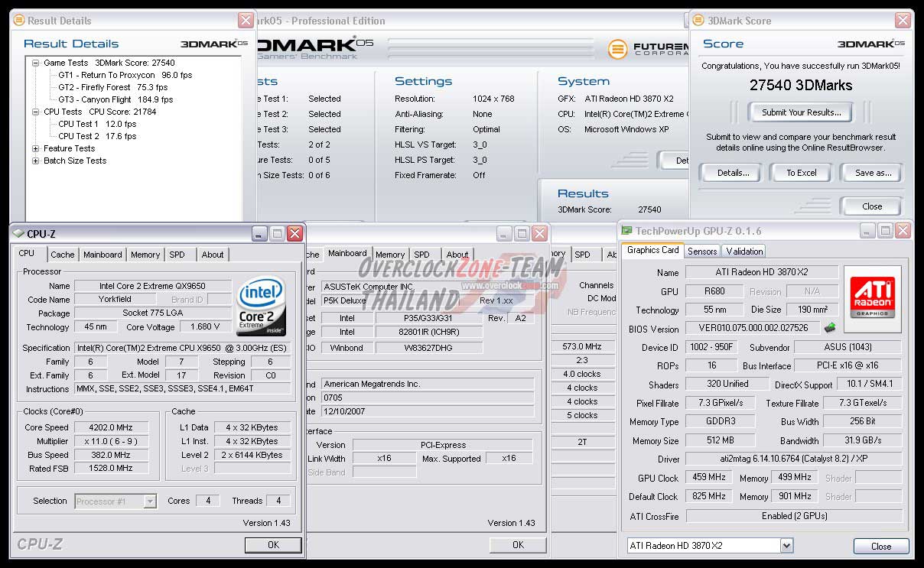
Task: Click the GPU-Z Name field ATI Radeon HD 3870 X2
Action: click(x=760, y=272)
